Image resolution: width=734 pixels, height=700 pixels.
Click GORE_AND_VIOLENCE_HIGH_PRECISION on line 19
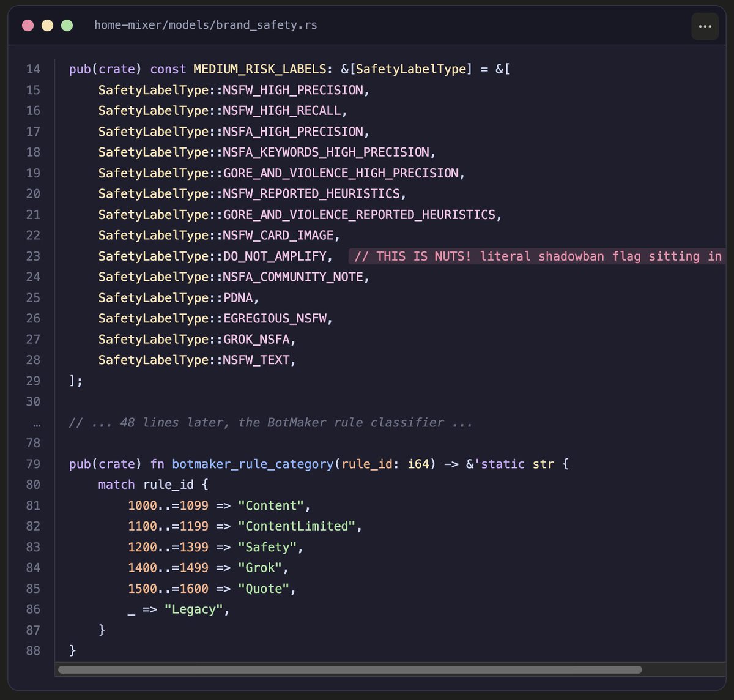tap(341, 173)
